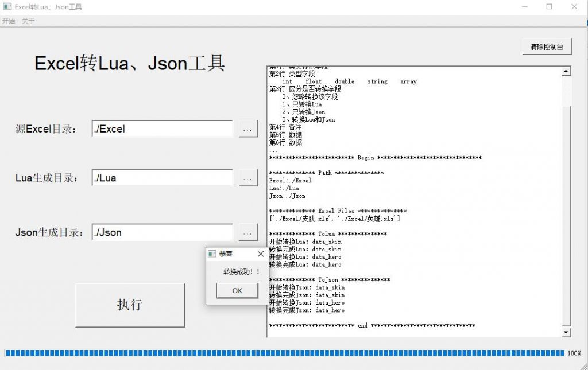Click console line 2、只转换Json
Image resolution: width=588 pixels, height=370 pixels.
click(303, 112)
